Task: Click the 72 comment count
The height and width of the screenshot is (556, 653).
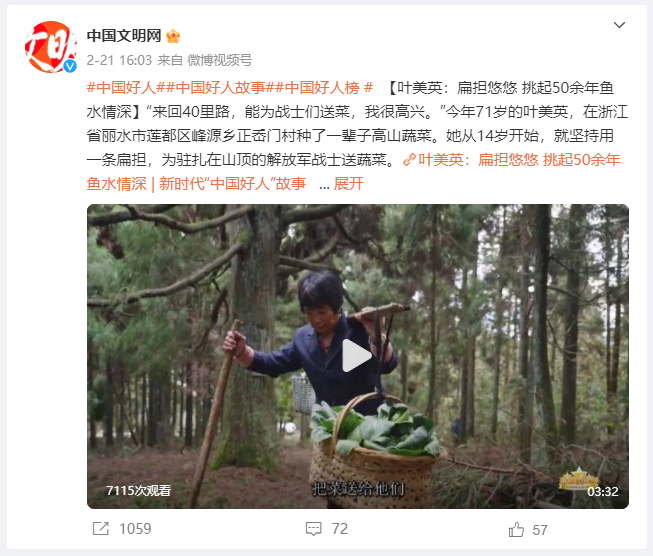Action: click(340, 529)
